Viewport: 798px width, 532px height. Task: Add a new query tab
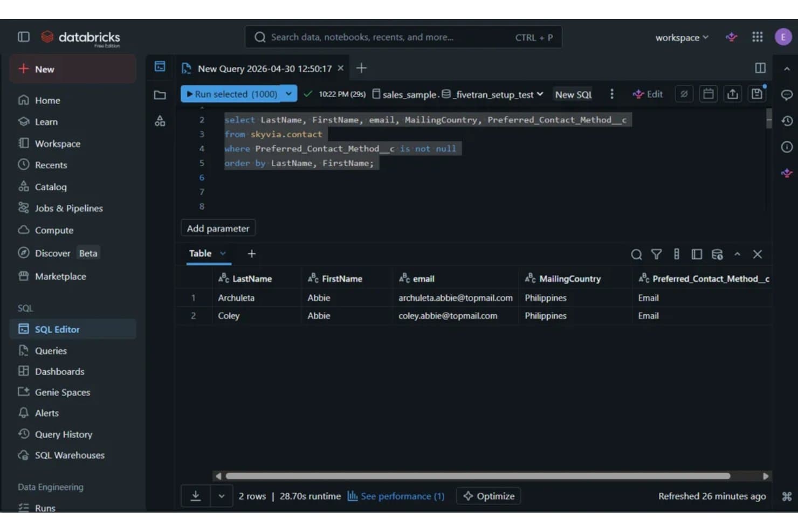361,68
